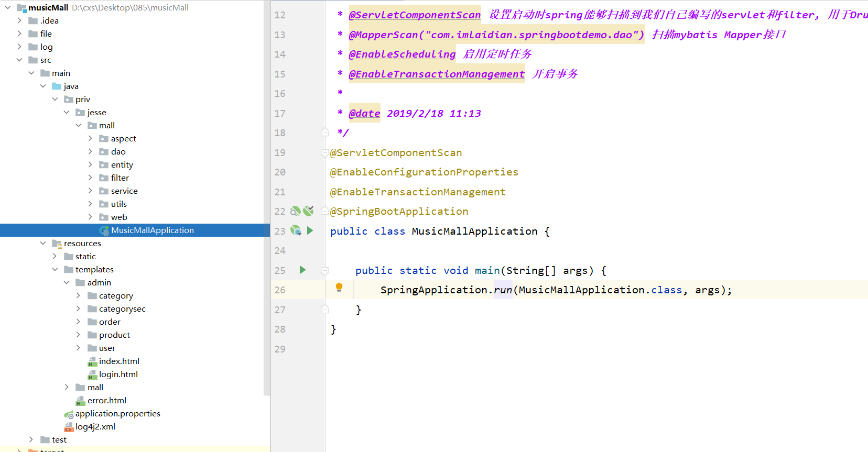Click the project tree vertical scrollbar
The image size is (868, 452).
click(267, 198)
